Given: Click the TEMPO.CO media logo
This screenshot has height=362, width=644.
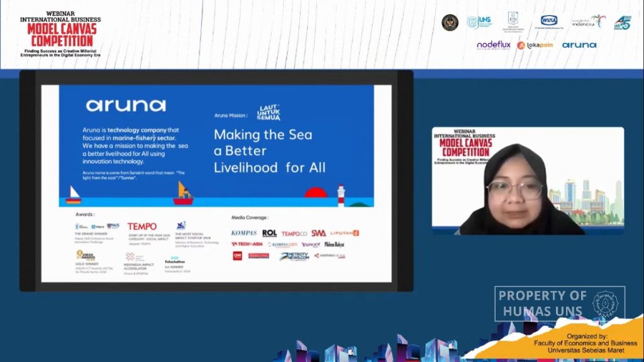Looking at the screenshot, I should (294, 234).
